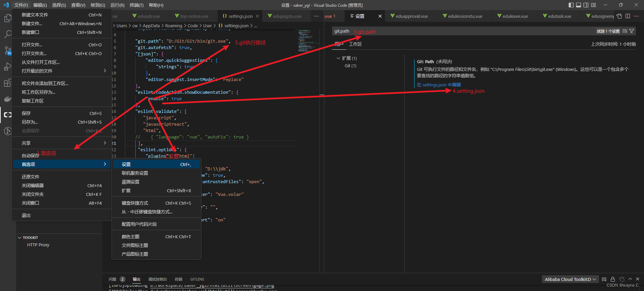Open the Explorer view in activity bar
Image resolution: width=644 pixels, height=291 pixels.
(x=8, y=18)
